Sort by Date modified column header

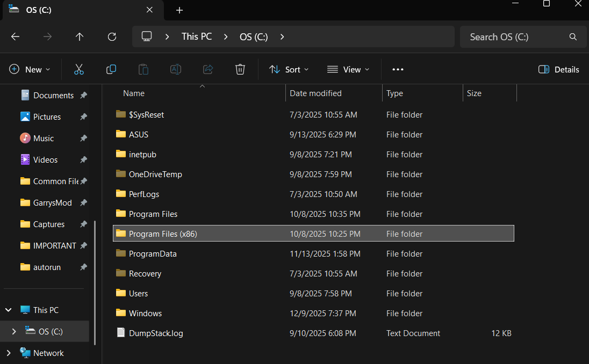point(315,93)
